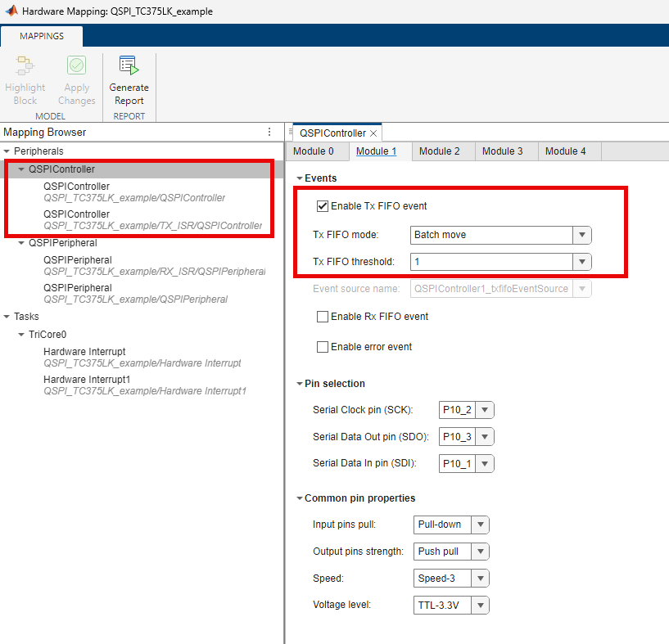Viewport: 669px width, 644px height.
Task: Open Serial Data In pin (SDI) dropdown
Action: 485,464
